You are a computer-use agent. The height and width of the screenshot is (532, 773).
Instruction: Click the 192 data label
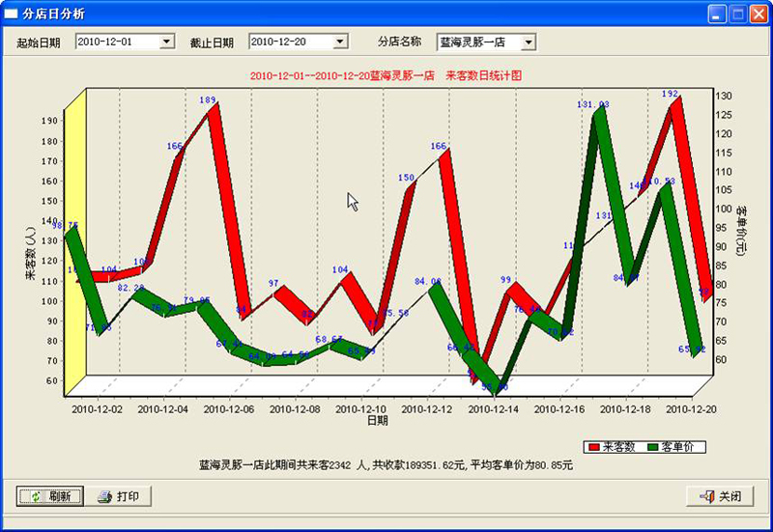(670, 94)
